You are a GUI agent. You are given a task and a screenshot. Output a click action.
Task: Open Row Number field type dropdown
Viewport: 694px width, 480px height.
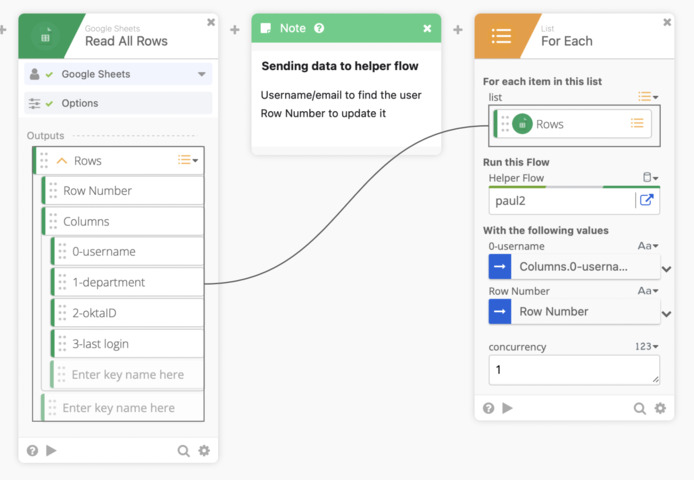coord(648,291)
